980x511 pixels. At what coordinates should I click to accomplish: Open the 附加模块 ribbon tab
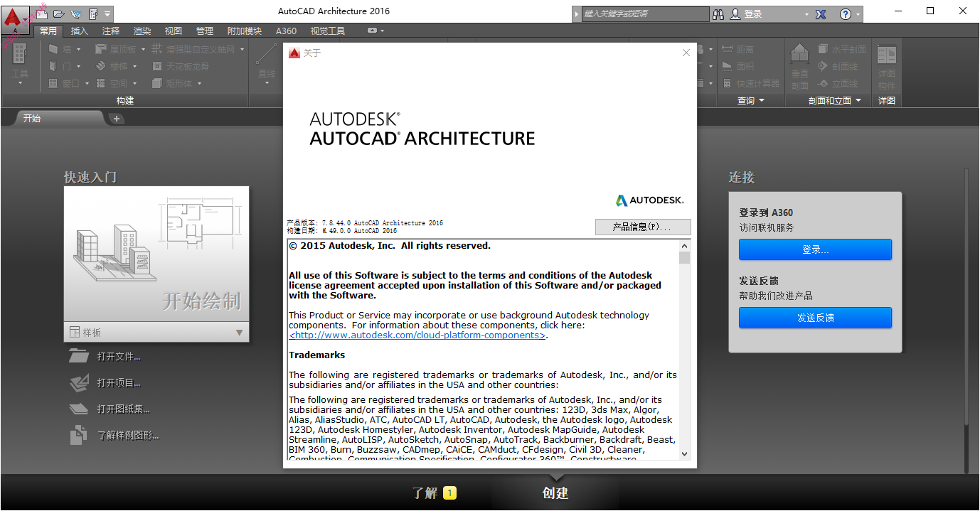click(245, 31)
